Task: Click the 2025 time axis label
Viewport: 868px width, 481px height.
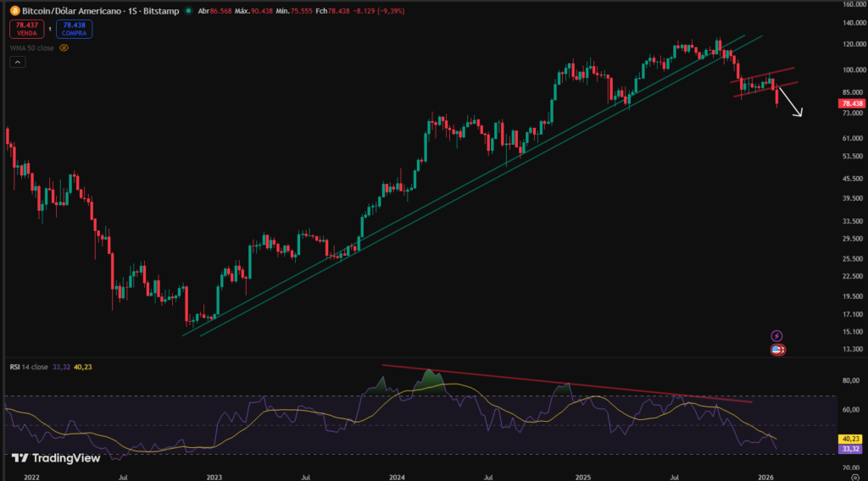Action: pyautogui.click(x=583, y=477)
